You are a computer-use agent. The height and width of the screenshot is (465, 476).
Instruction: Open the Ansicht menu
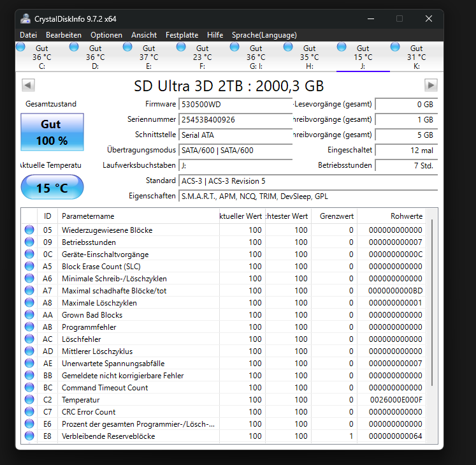(144, 35)
